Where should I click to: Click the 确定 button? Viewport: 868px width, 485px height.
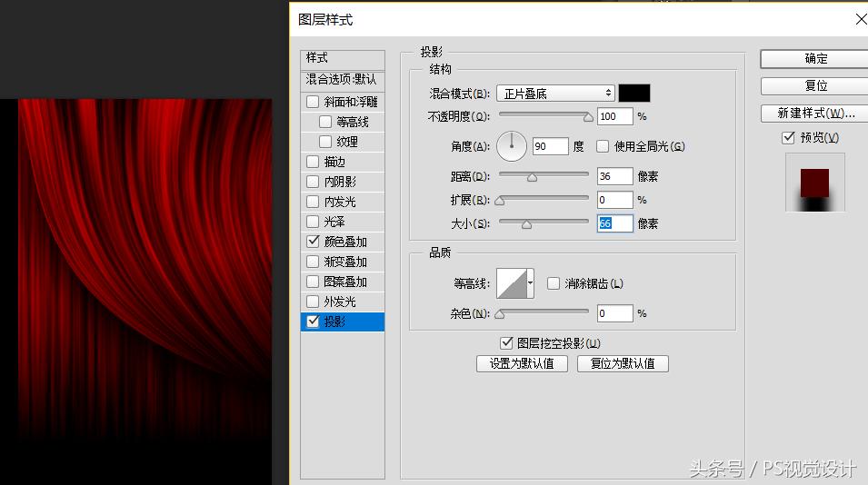814,59
